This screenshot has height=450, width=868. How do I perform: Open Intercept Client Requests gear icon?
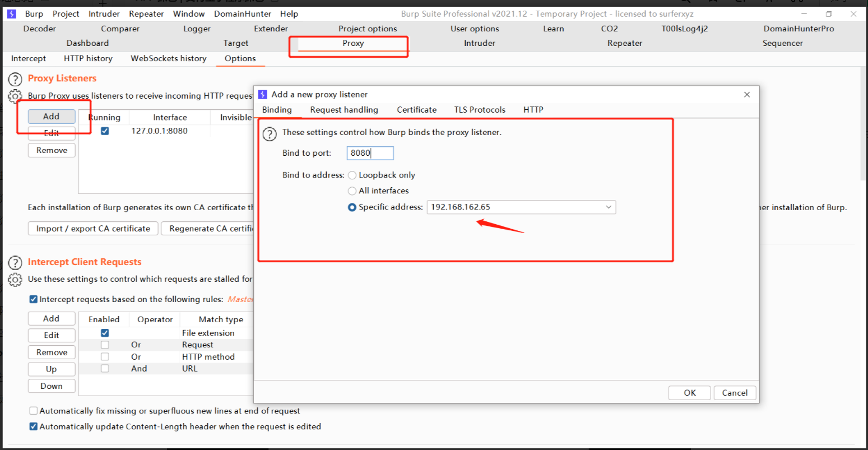click(x=15, y=279)
